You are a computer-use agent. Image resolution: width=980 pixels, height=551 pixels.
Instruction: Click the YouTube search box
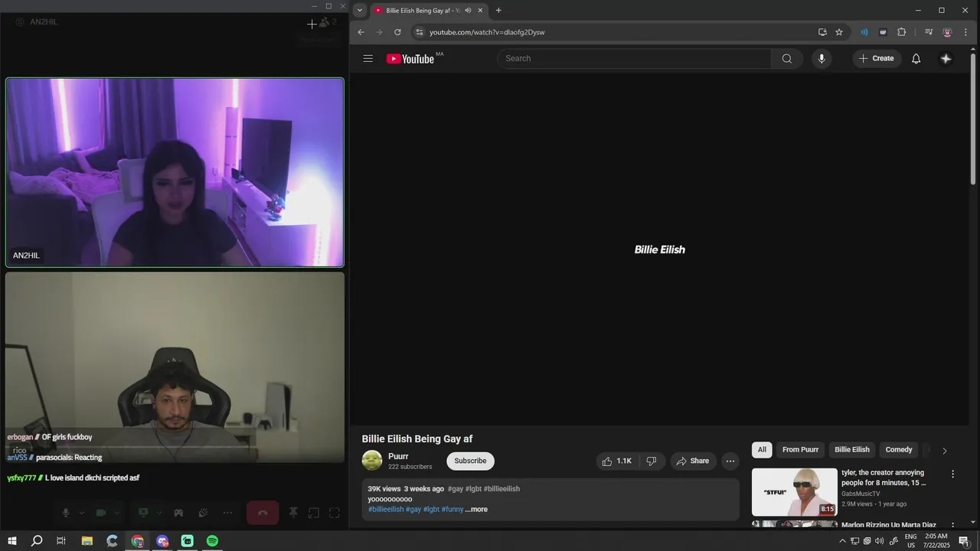[x=634, y=58]
